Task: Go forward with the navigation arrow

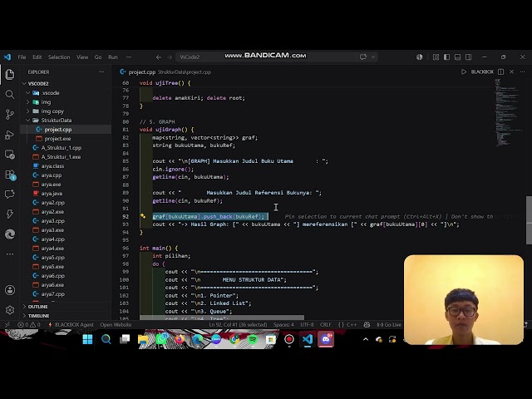Action: tap(170, 57)
